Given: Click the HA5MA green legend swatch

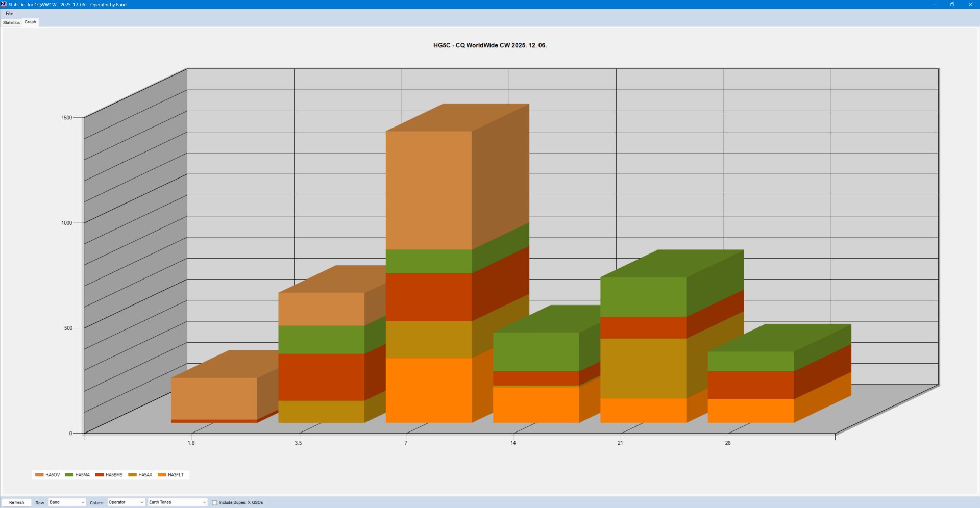Looking at the screenshot, I should [69, 475].
